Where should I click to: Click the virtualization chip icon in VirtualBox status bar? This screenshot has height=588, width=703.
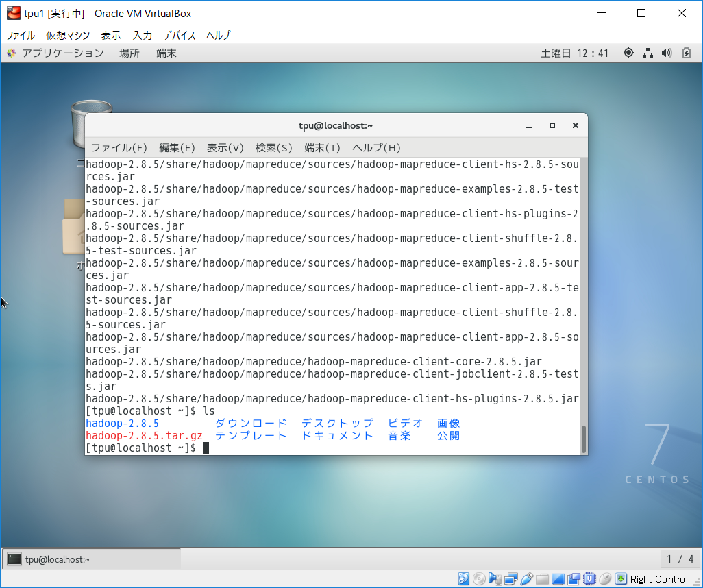coord(591,578)
